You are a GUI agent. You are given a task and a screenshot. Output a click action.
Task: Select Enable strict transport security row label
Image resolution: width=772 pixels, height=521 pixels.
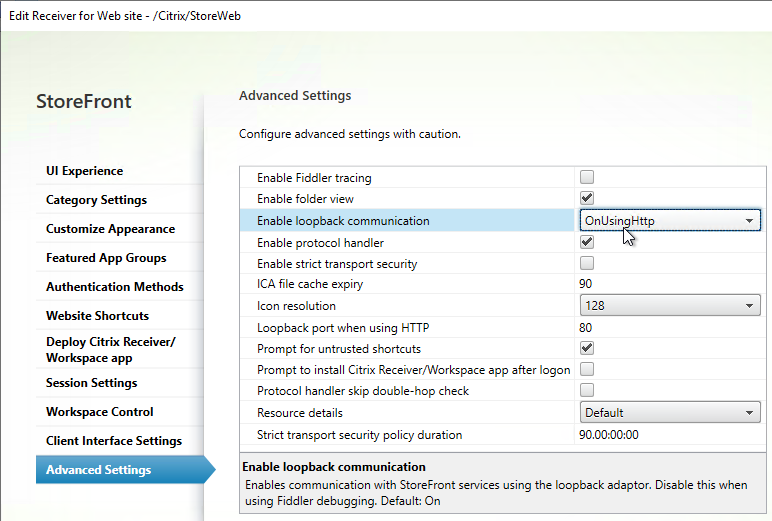click(337, 264)
